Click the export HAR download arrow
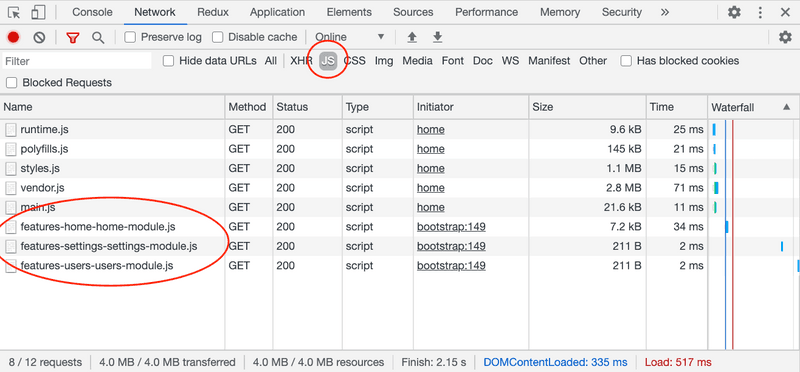 pos(437,37)
